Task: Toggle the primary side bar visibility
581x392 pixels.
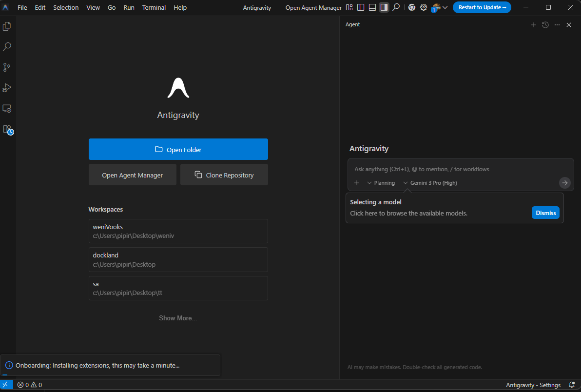Action: pyautogui.click(x=361, y=7)
